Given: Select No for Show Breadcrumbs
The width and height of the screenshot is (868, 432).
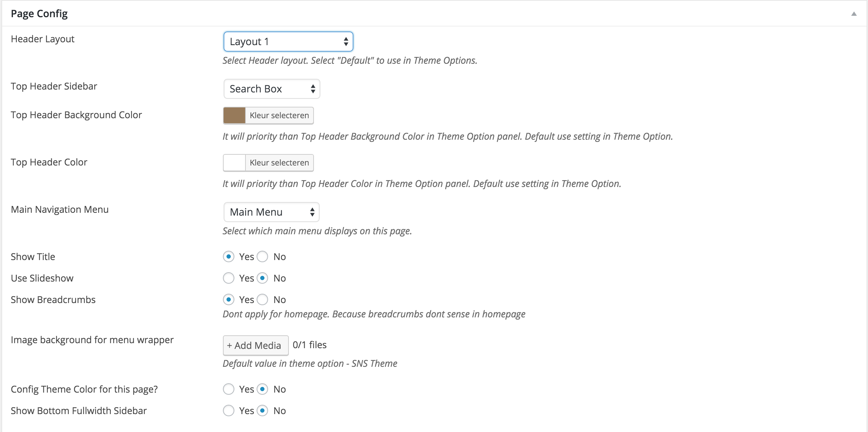Looking at the screenshot, I should (262, 299).
